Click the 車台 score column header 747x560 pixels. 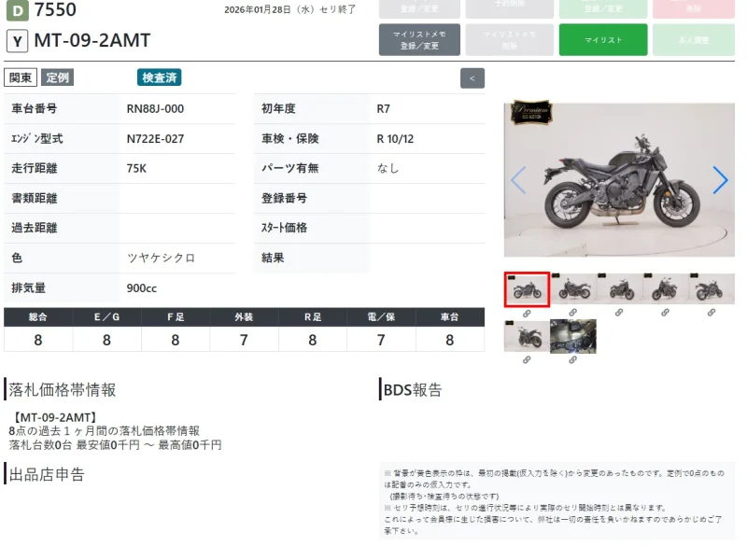[450, 317]
